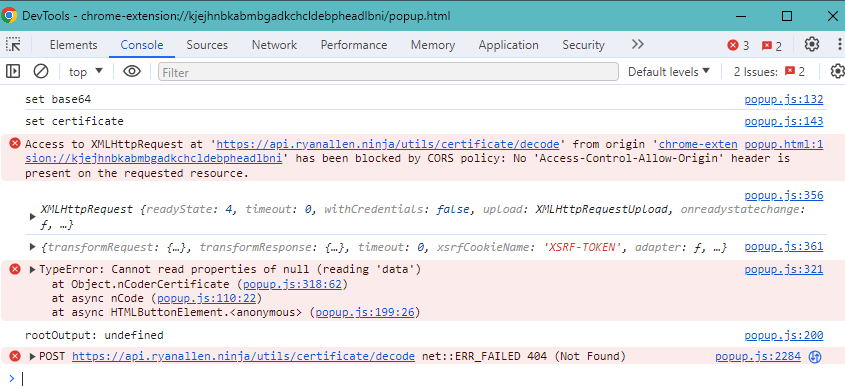Image resolution: width=845 pixels, height=389 pixels.
Task: Open source link popup.js:361
Action: (784, 247)
